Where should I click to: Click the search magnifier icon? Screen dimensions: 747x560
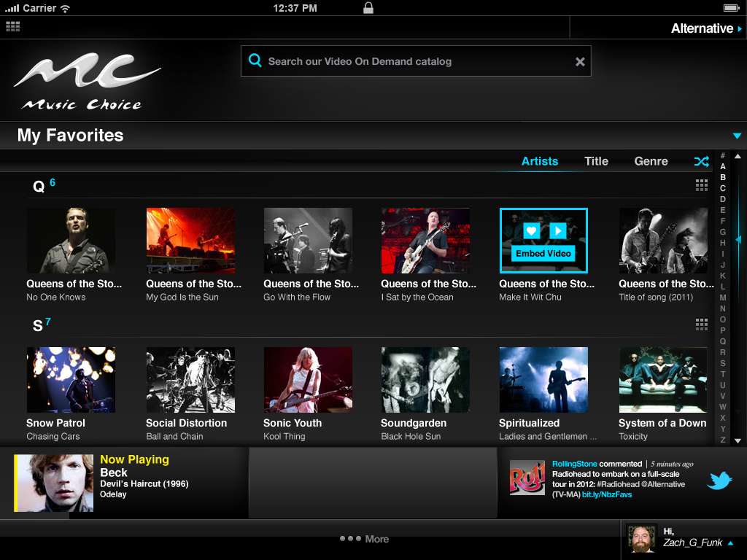(255, 61)
